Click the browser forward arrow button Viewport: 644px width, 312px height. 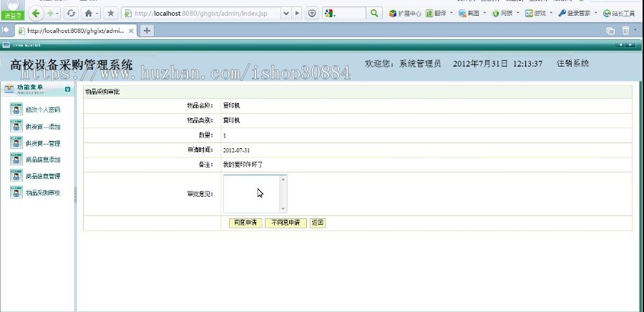[x=50, y=13]
